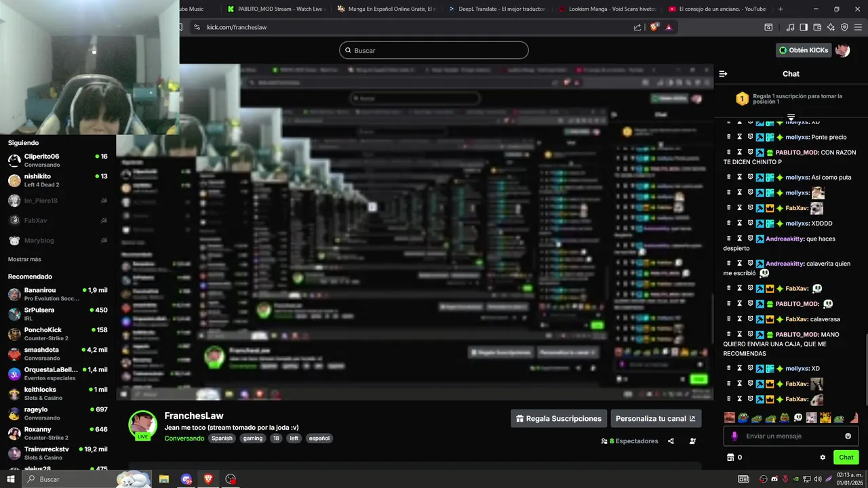The image size is (868, 488).
Task: Click the 8 Espectadores viewer count
Action: [x=629, y=441]
